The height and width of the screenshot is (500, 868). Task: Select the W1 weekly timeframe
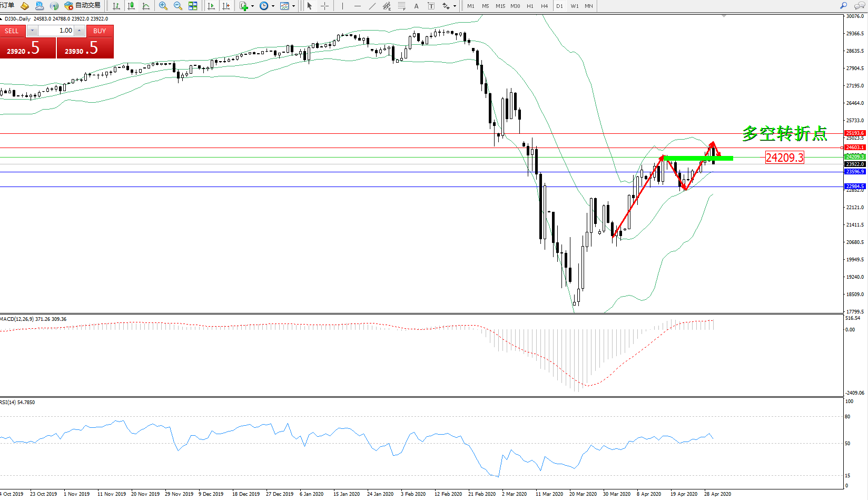pyautogui.click(x=574, y=6)
